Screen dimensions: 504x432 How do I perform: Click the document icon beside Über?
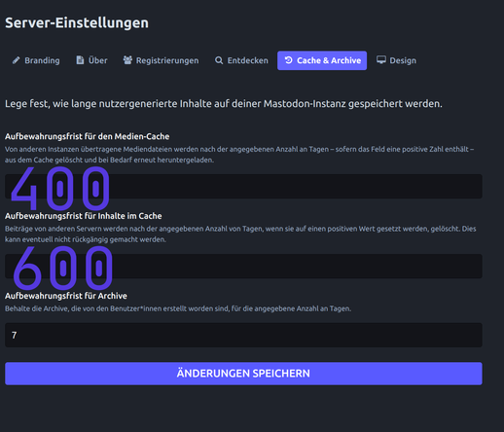pyautogui.click(x=80, y=60)
